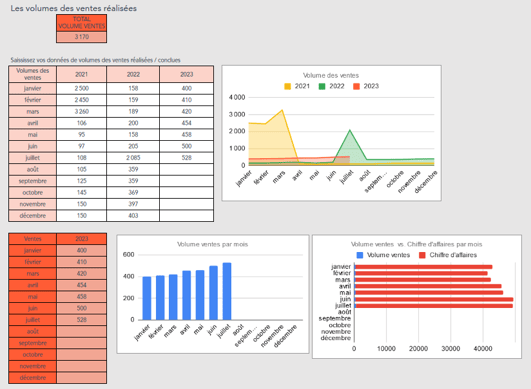Select the TOTAL VOLUME VENTES header cell
Screen dimensions: 531x389
tap(82, 23)
